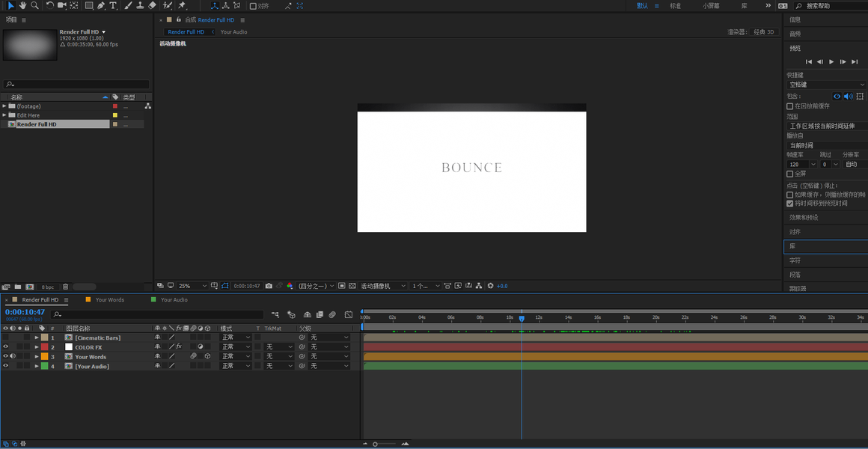Select the Rectangle shape tool
Image resolution: width=868 pixels, height=449 pixels.
pyautogui.click(x=89, y=5)
